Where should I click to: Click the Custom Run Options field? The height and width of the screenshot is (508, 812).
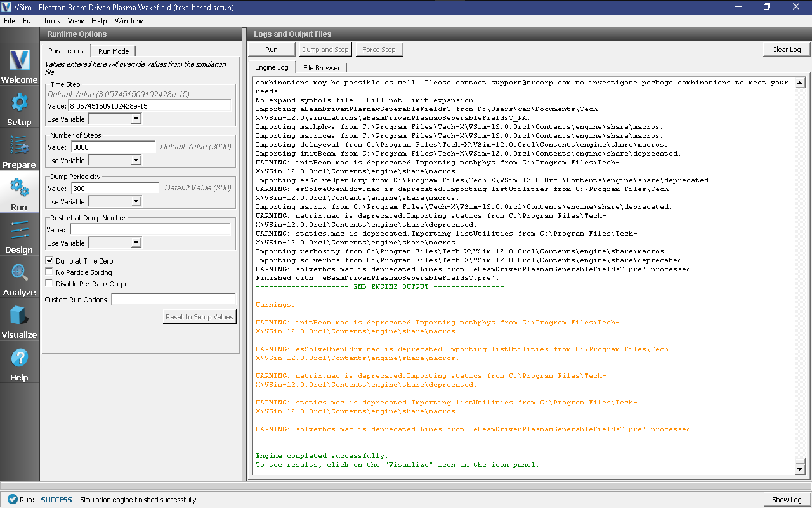[x=174, y=299]
